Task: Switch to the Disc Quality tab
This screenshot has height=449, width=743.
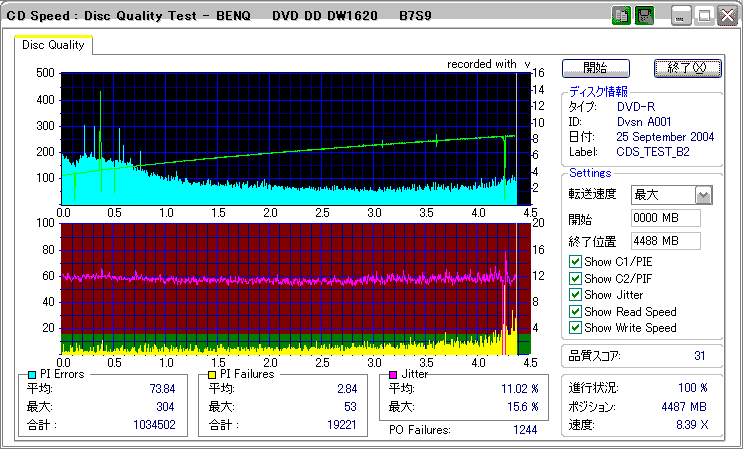Action: point(53,45)
